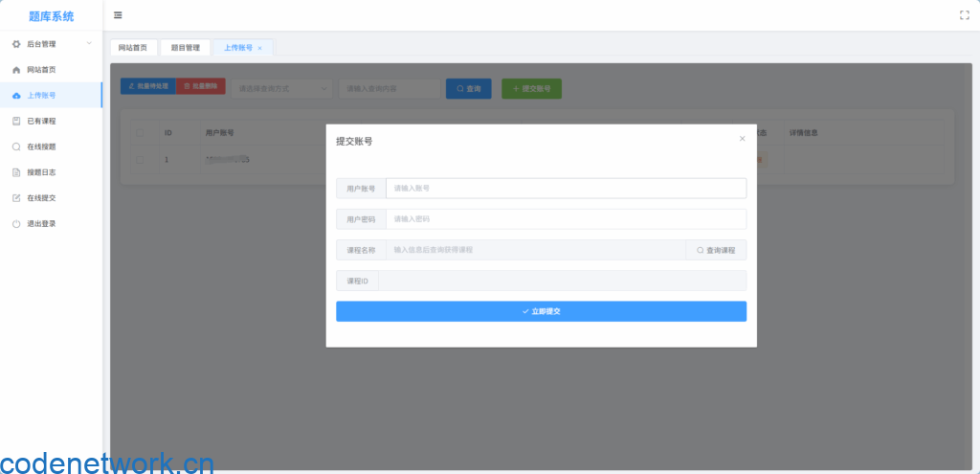Viewport: 980px width, 474px height.
Task: Click the 在线搜题 search icon in sidebar
Action: (x=16, y=147)
